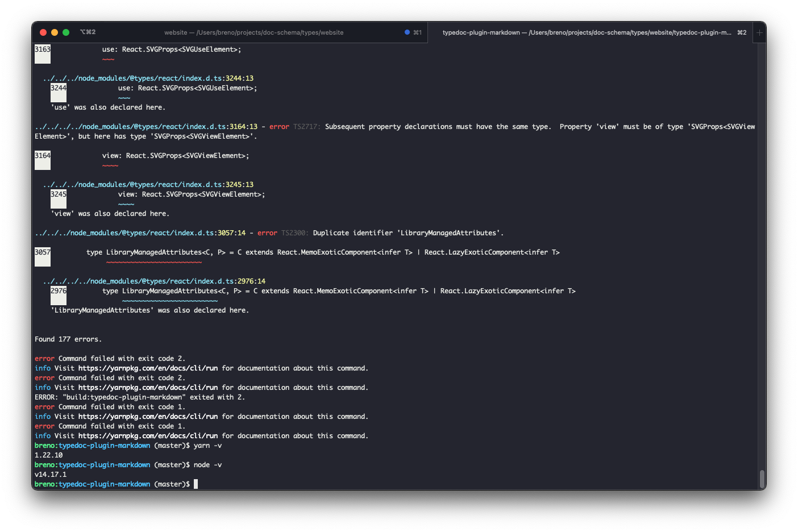Click the blue activity dot on website tab
Viewport: 798px width, 532px height.
[407, 32]
